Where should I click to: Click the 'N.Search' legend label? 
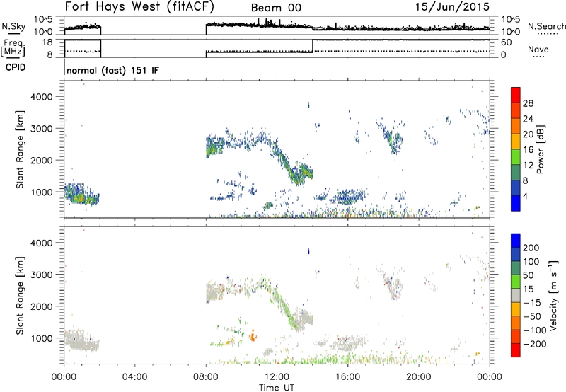[x=546, y=26]
